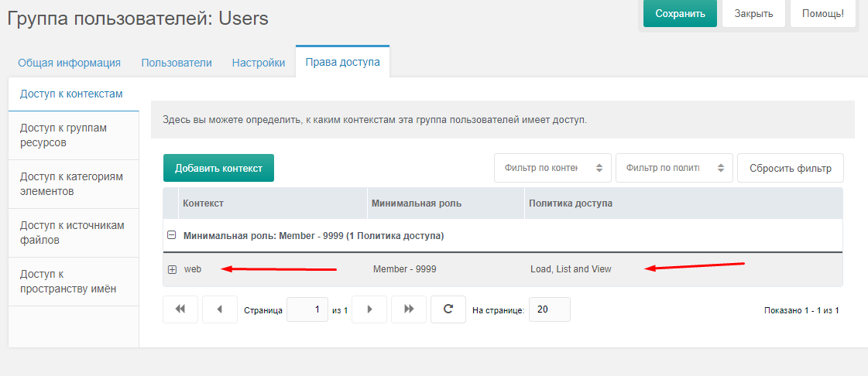This screenshot has width=868, height=376.
Task: Collapse the Member - 9999 role group
Action: (x=172, y=235)
